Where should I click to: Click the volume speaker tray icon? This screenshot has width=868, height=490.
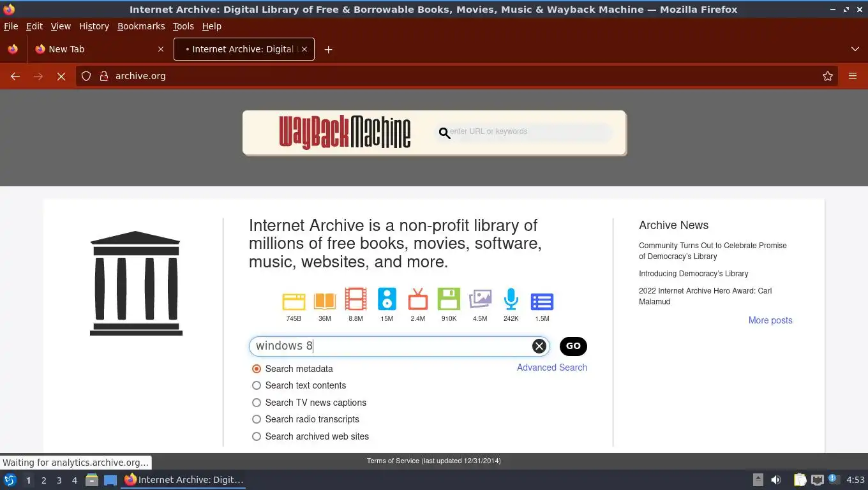pos(776,480)
